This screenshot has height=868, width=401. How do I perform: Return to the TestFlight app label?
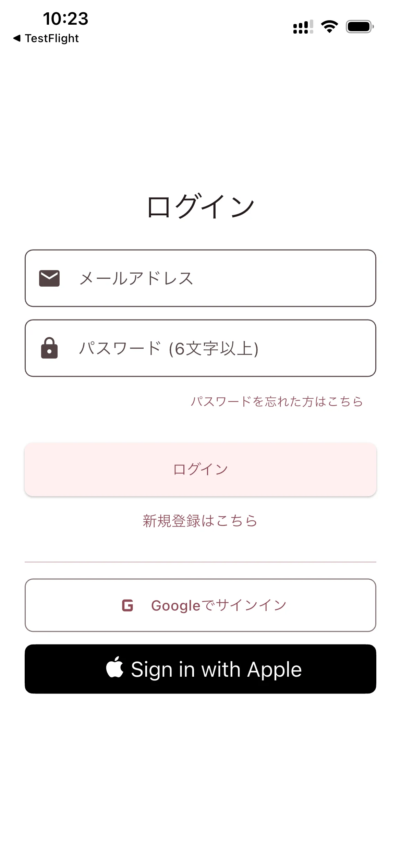(x=52, y=38)
